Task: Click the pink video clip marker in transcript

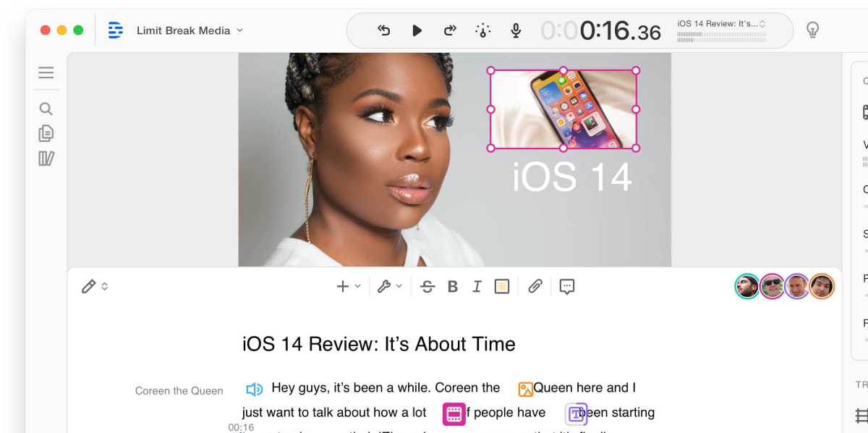Action: [x=454, y=413]
